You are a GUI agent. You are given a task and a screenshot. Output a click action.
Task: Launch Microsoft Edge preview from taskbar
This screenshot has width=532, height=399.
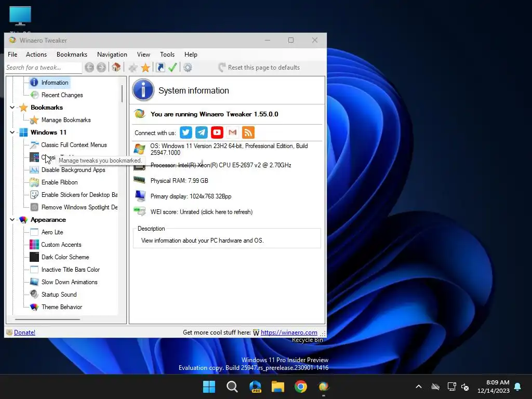(255, 387)
